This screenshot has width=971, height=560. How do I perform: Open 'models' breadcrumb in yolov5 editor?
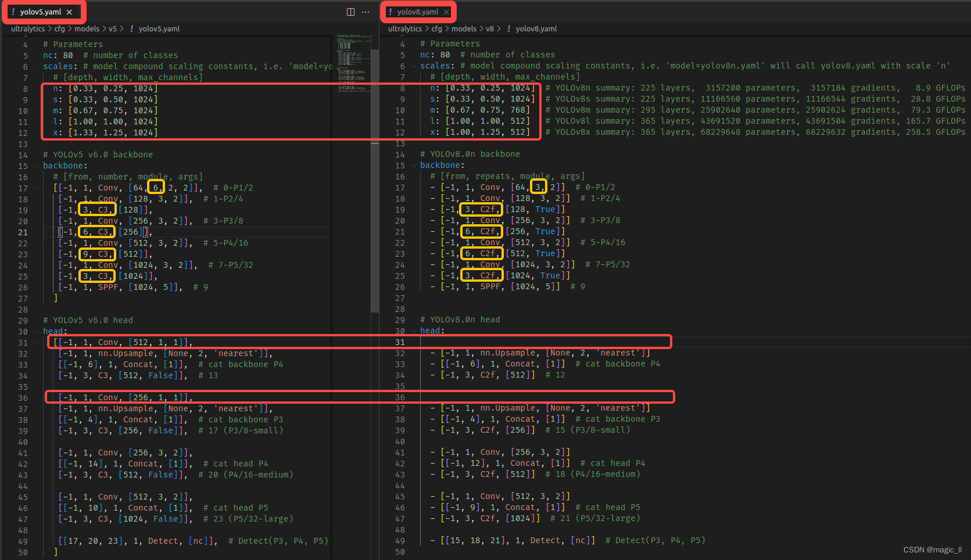(x=87, y=28)
